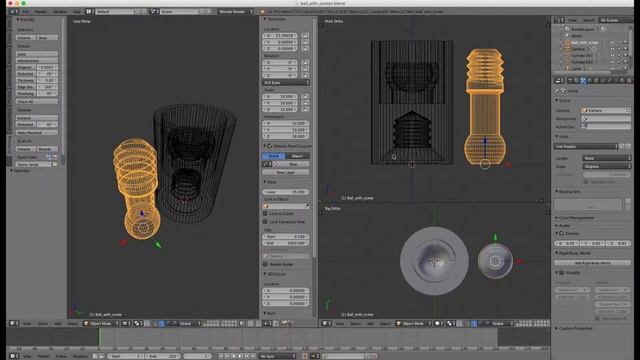Open the outliner editor type icon

[x=558, y=20]
